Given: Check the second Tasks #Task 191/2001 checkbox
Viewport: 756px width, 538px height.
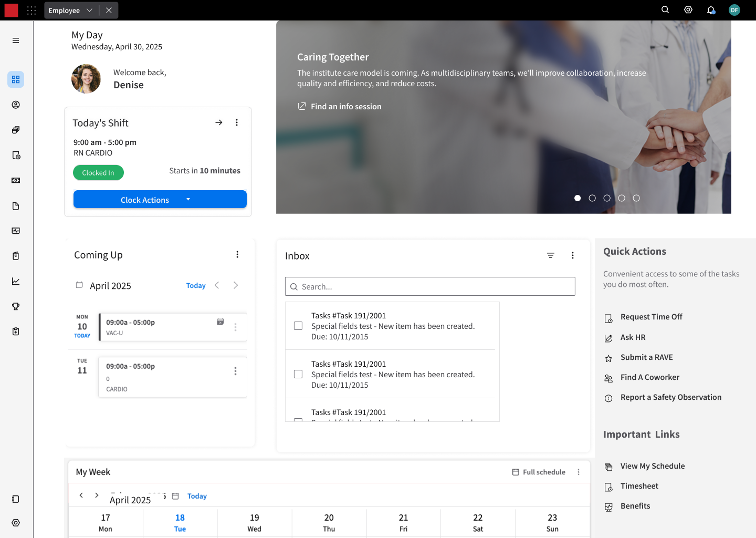Looking at the screenshot, I should click(x=298, y=374).
